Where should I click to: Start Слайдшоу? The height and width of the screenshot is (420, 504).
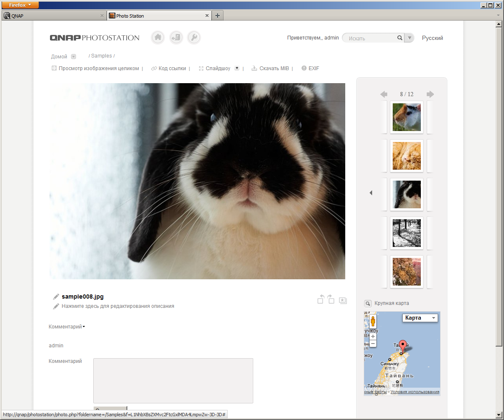tap(218, 68)
